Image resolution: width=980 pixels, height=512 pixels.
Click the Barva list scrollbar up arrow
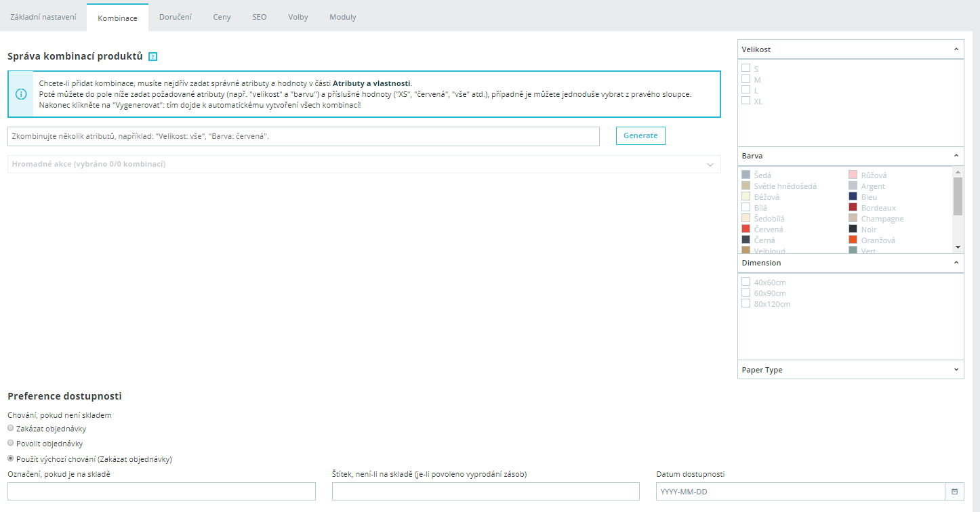[958, 172]
